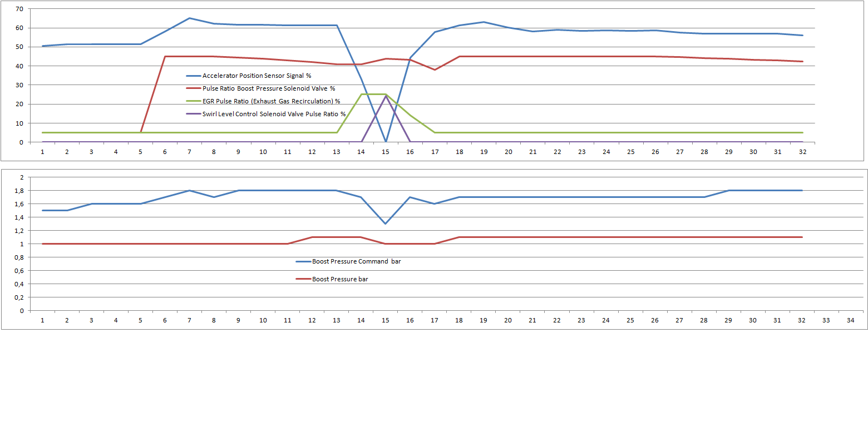
Task: Click the blue line swatch beside Accelerator Position legend
Action: [x=194, y=76]
